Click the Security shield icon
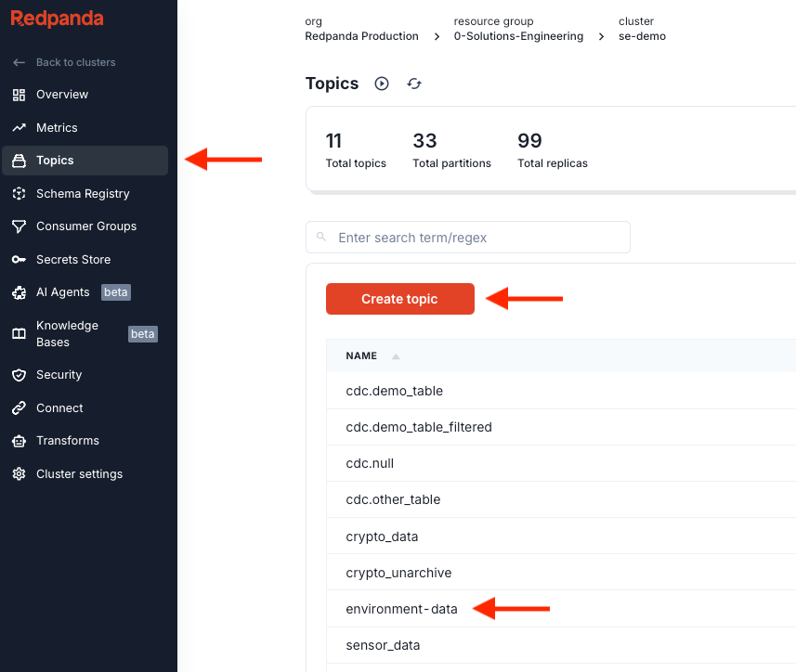 pos(19,375)
